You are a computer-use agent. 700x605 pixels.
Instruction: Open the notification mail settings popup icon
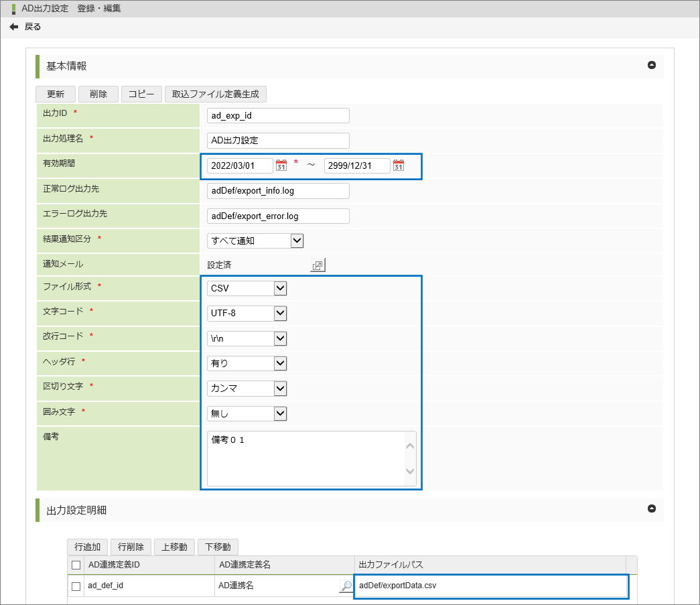318,266
